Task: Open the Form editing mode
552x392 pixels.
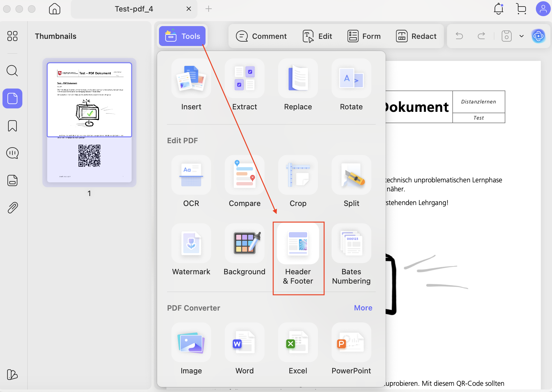Action: pos(364,36)
